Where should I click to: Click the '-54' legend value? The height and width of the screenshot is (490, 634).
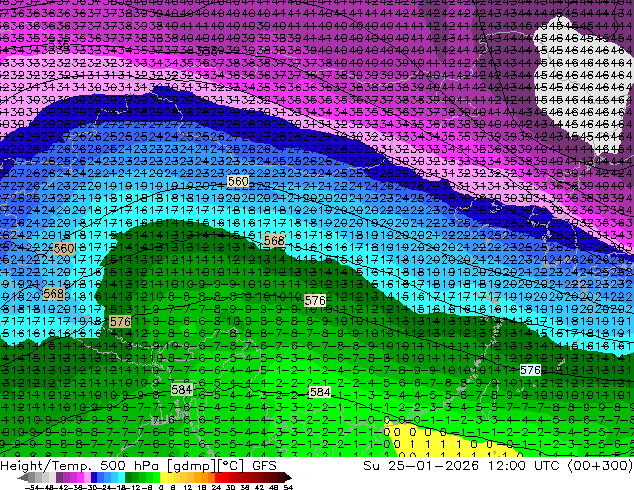[x=32, y=487]
